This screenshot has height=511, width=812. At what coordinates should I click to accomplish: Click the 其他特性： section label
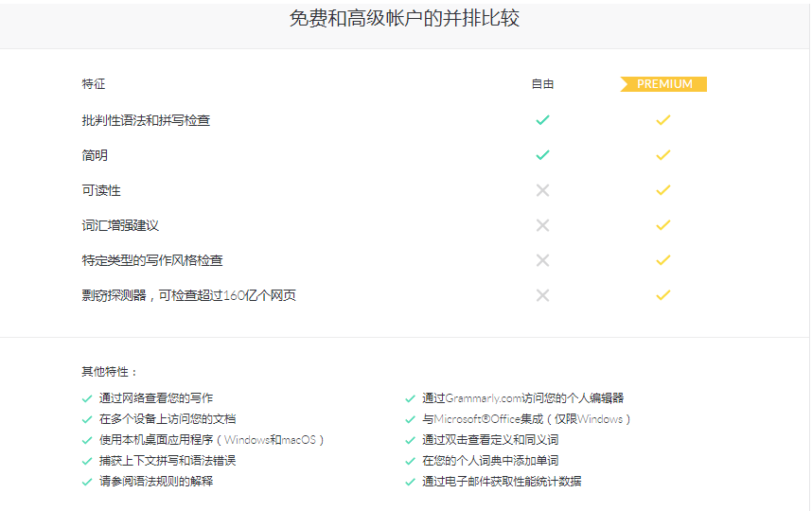110,372
